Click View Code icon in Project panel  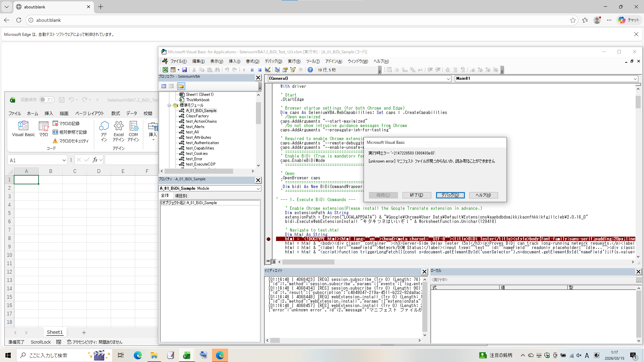click(x=164, y=86)
